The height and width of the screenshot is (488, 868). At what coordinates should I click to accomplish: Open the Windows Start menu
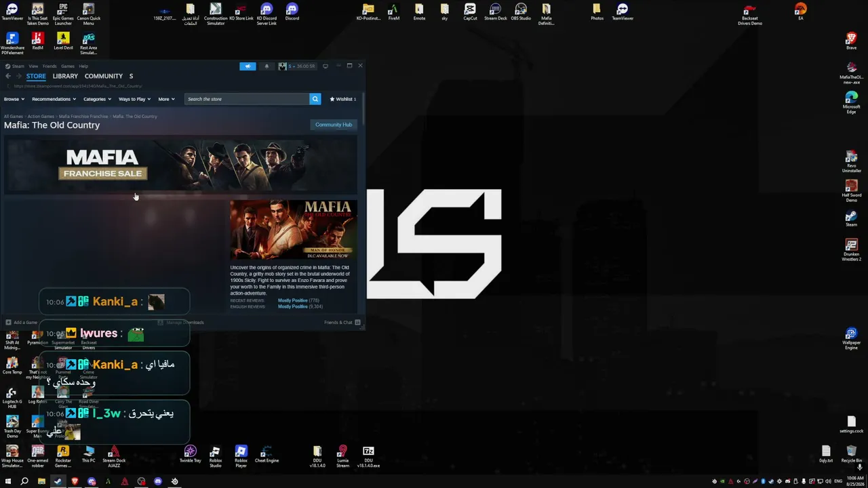click(x=8, y=481)
